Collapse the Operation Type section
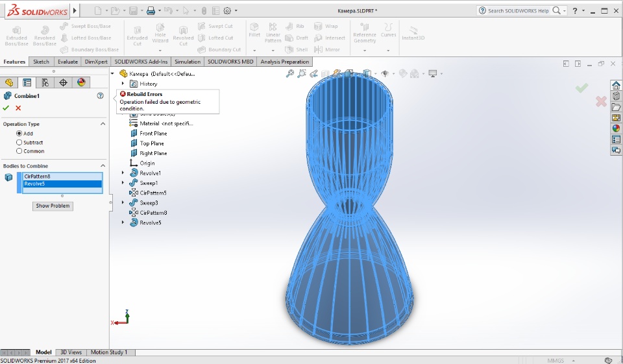Viewport: 623px width, 364px height. (103, 124)
